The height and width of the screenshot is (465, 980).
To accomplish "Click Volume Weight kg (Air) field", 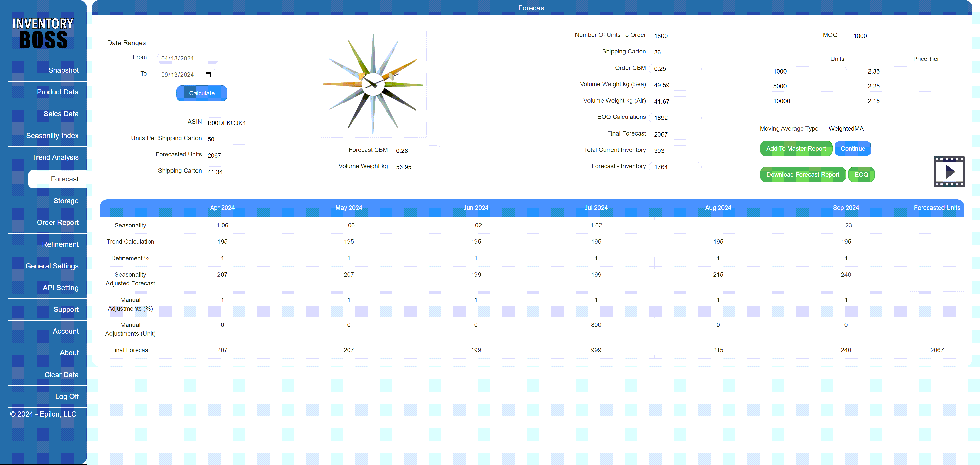I will pyautogui.click(x=675, y=102).
